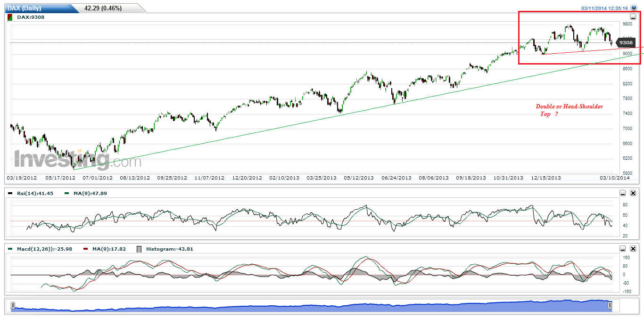Close the Rsi(14) indicator panel

[633, 193]
